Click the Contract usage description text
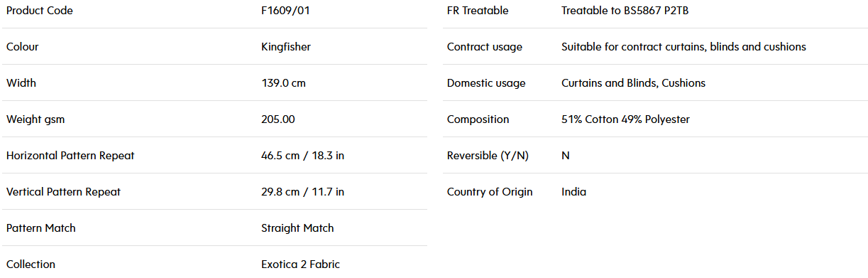The height and width of the screenshot is (278, 868). [683, 47]
